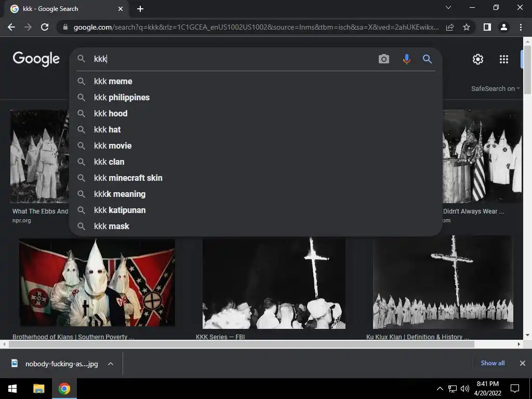532x399 pixels.
Task: Expand the download item options chevron
Action: point(111,364)
